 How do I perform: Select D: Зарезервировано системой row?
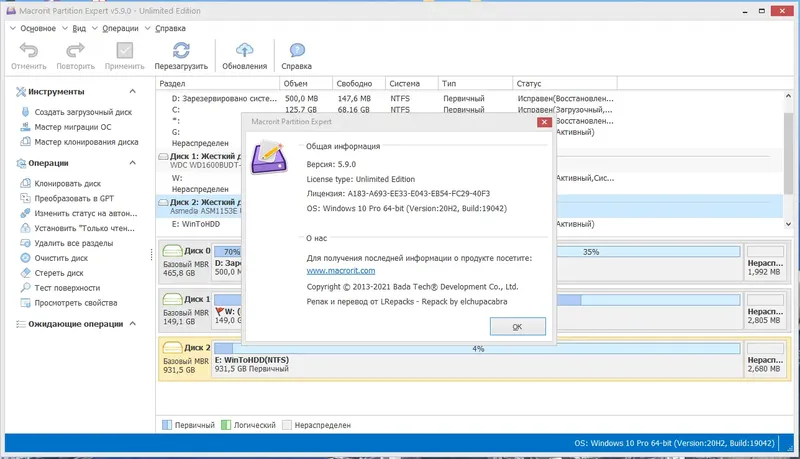(x=469, y=98)
